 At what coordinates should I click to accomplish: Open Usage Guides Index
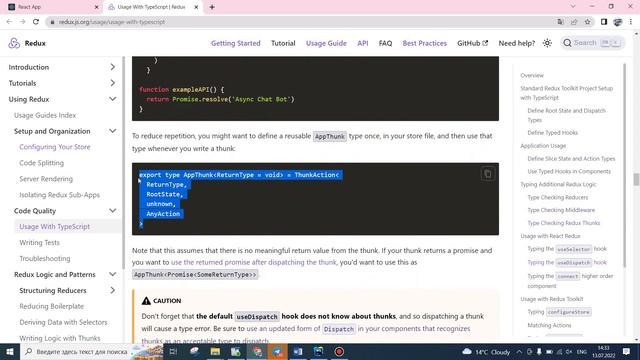[x=45, y=115]
